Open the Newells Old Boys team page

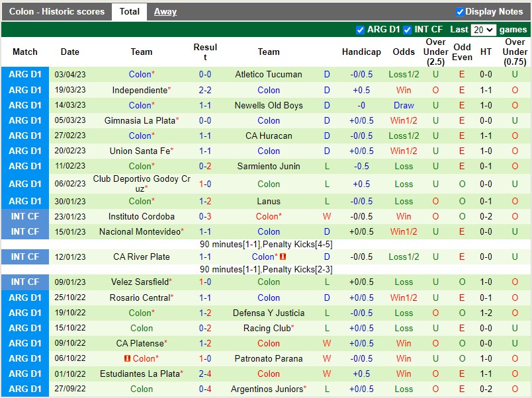click(269, 105)
